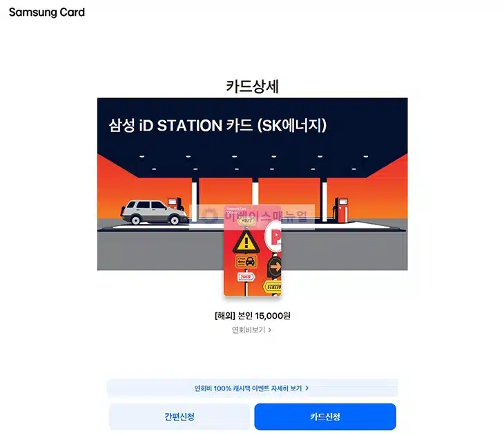Click the blue 카드신청 button
Screen dimensions: 504x434
(x=325, y=417)
